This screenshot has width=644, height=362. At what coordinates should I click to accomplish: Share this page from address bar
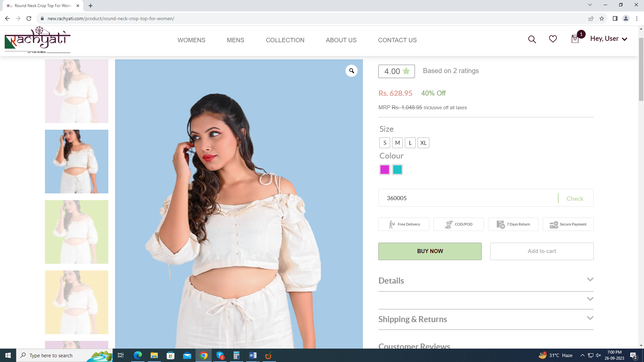[x=591, y=18]
